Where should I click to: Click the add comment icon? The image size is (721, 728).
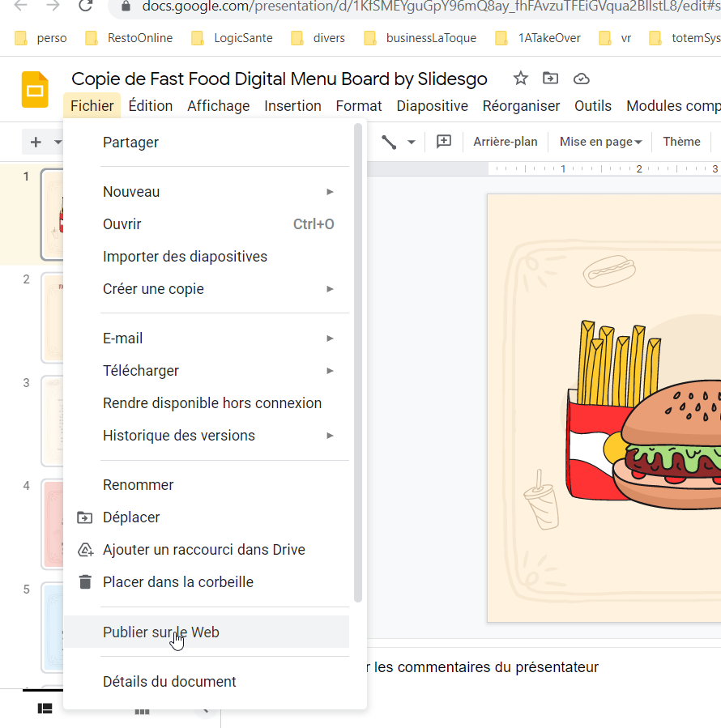tap(444, 142)
